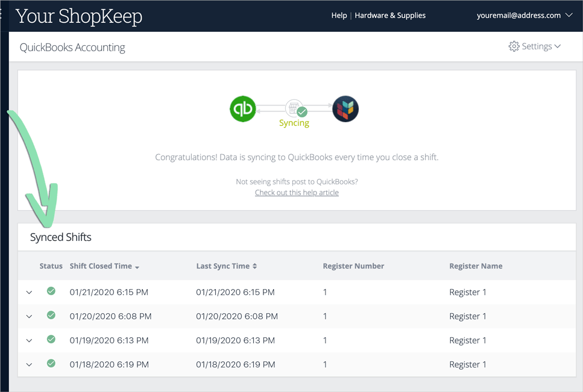This screenshot has height=392, width=583.
Task: Open the Help link
Action: coord(339,15)
